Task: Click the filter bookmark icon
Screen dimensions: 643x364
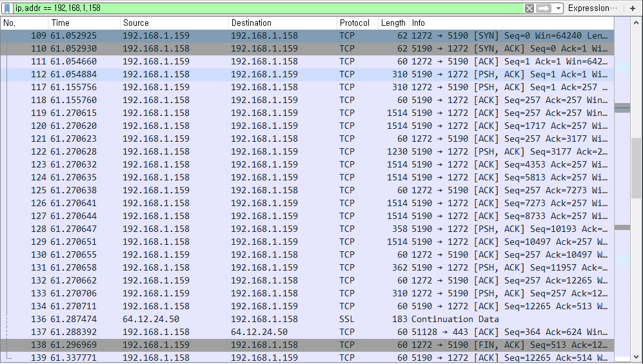Action: pos(7,8)
